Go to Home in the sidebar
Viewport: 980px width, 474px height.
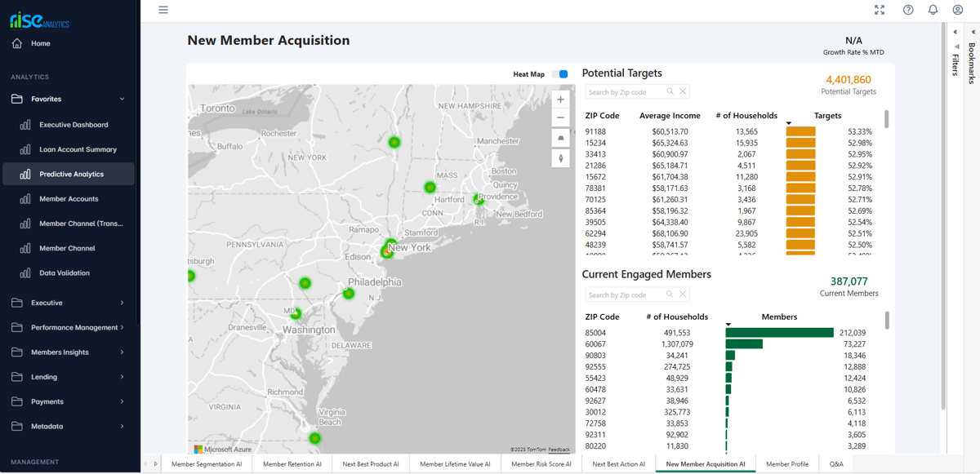pos(40,43)
